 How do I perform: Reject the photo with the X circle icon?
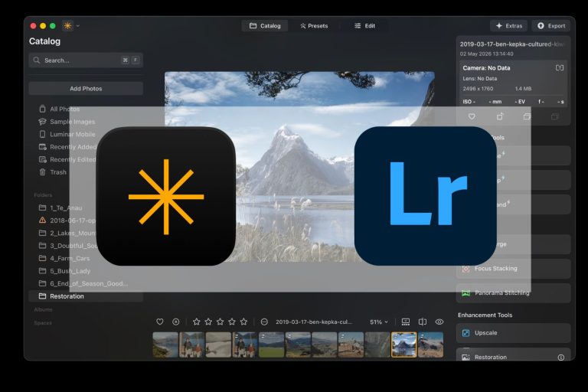click(x=175, y=322)
